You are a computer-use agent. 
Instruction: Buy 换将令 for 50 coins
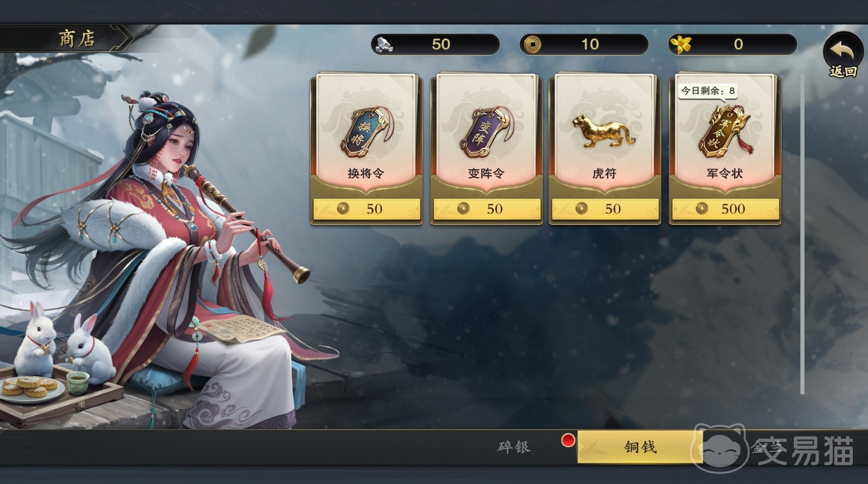point(367,209)
